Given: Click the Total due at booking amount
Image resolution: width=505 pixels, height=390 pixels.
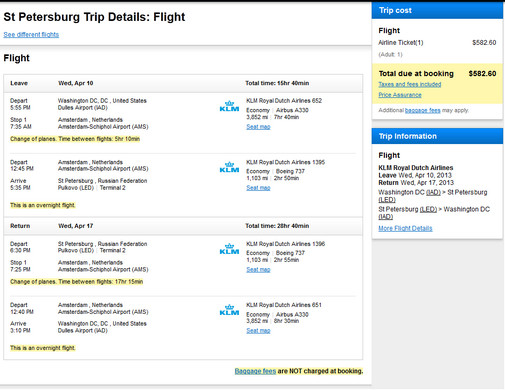Looking at the screenshot, I should 482,74.
